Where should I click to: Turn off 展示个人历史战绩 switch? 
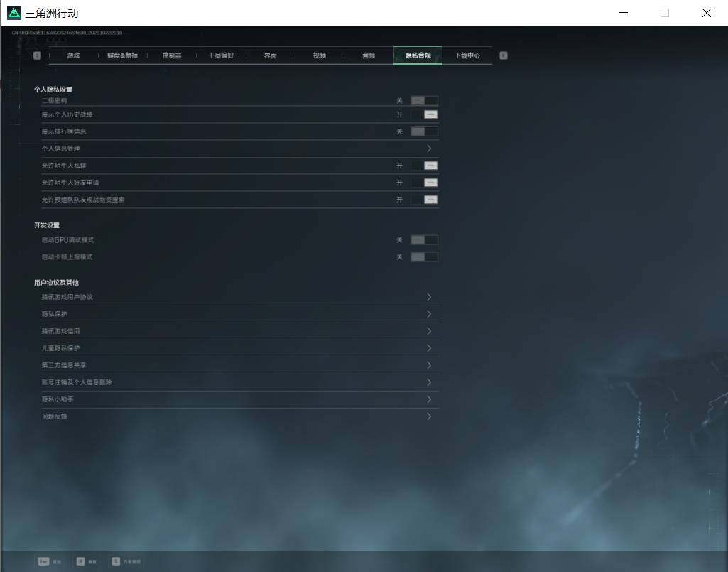[424, 115]
